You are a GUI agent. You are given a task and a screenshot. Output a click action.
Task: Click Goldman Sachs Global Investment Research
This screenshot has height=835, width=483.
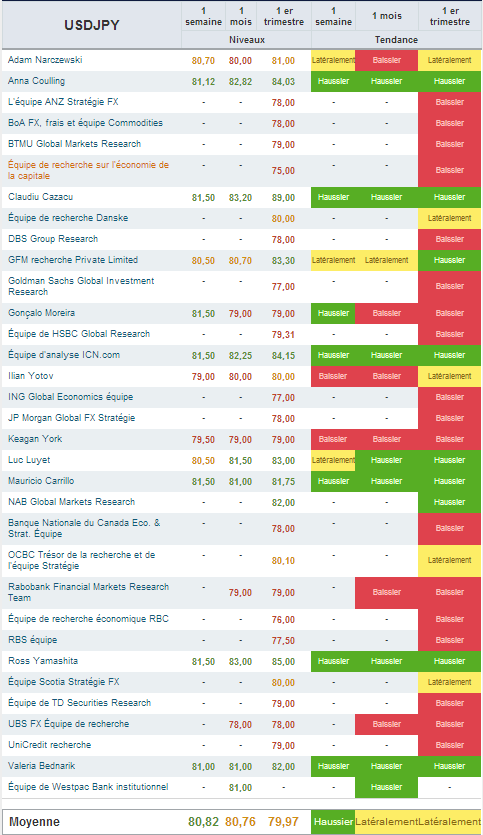coord(81,286)
